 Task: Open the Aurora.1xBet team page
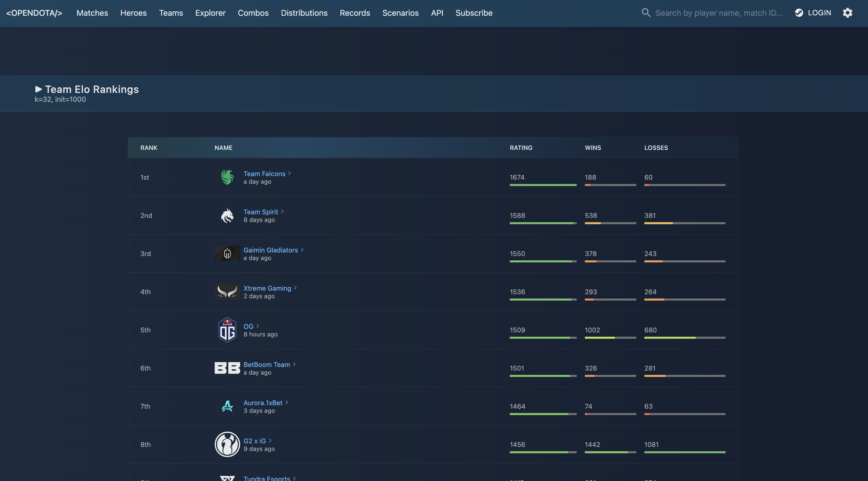coord(263,402)
